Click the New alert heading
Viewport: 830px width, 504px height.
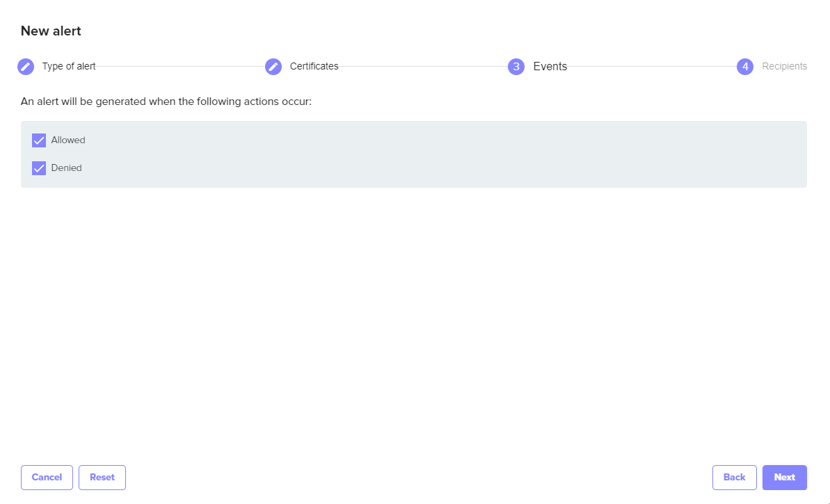pyautogui.click(x=51, y=31)
